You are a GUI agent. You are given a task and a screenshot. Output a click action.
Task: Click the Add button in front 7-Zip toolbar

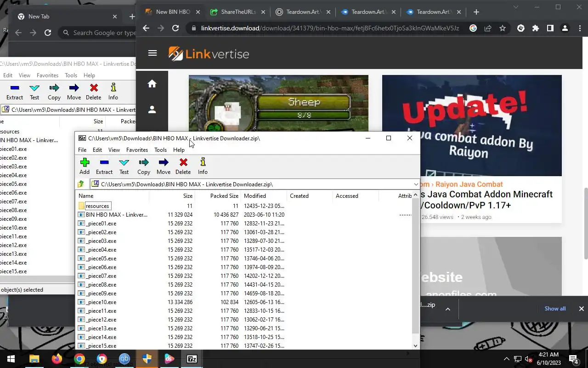point(85,166)
